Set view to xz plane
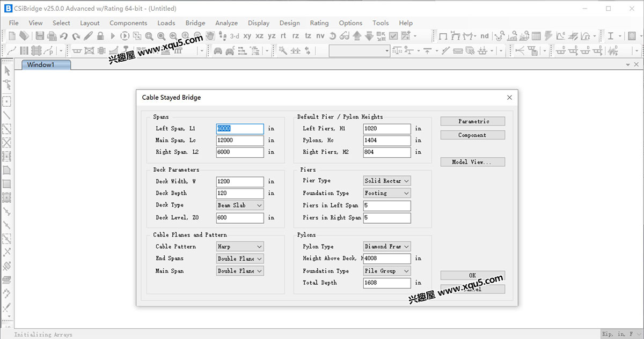This screenshot has height=339, width=644. (259, 36)
